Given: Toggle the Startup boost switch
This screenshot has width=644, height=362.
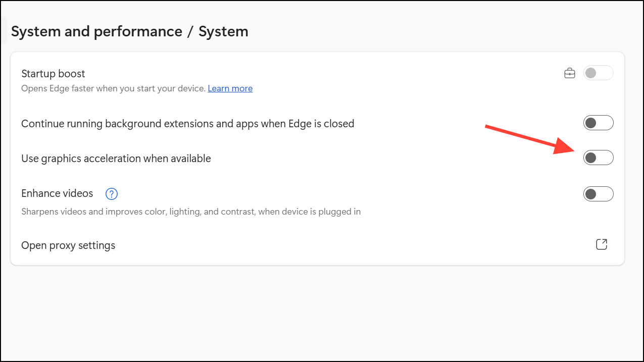Looking at the screenshot, I should [598, 73].
